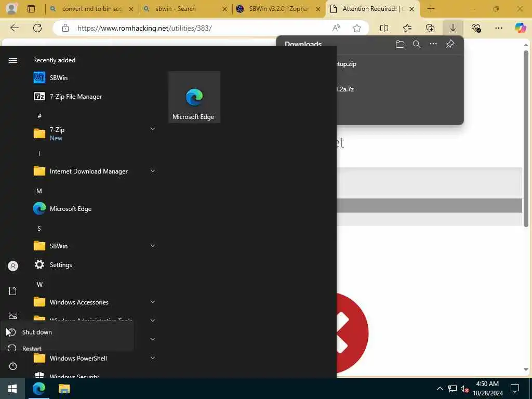Viewport: 532px width, 399px height.
Task: Open SBWin folder under S
Action: [x=95, y=246]
